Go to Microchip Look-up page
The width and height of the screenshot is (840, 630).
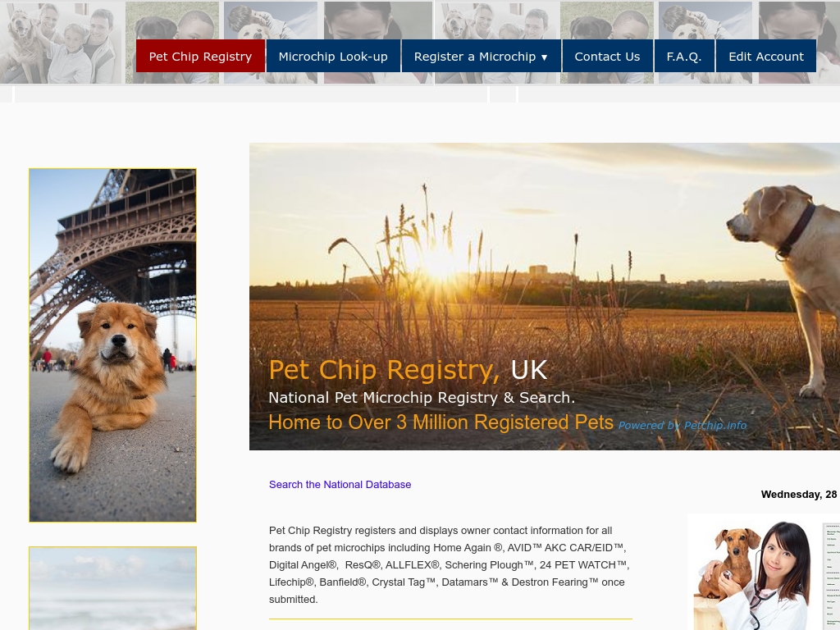[333, 56]
